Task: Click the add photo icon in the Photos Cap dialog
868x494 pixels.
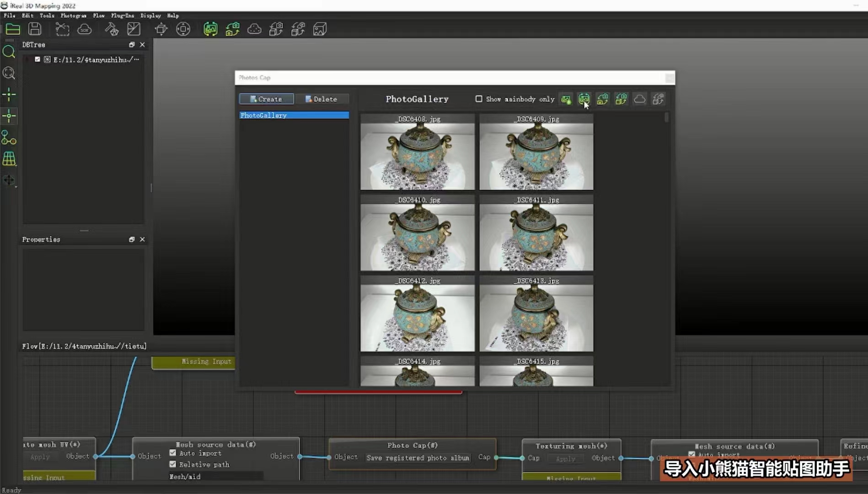Action: coord(566,99)
